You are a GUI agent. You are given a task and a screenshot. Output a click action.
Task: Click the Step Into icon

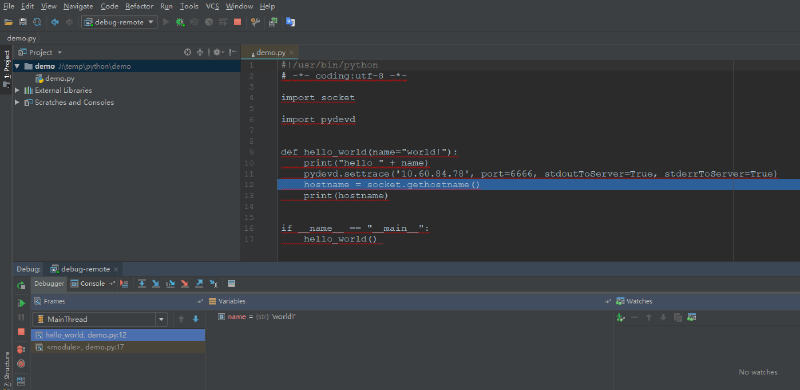156,284
